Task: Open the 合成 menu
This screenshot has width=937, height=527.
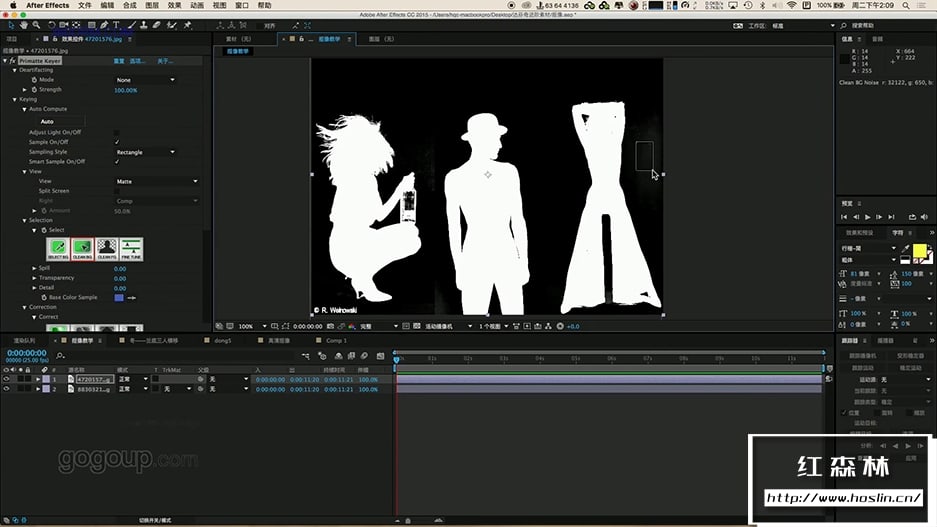Action: pyautogui.click(x=130, y=5)
